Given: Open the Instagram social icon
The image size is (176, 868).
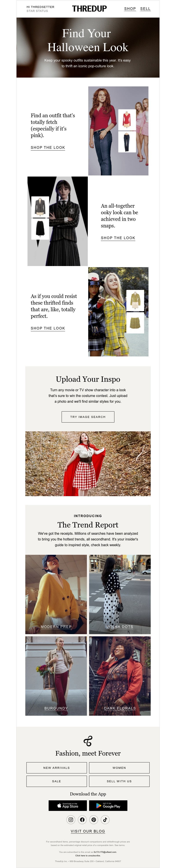Looking at the screenshot, I should (71, 820).
